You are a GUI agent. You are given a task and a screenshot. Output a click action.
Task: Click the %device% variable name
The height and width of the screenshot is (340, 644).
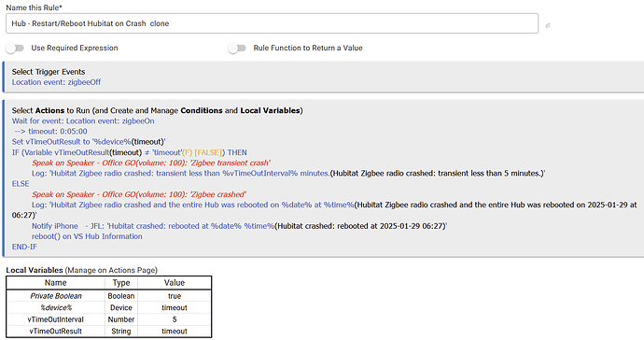56,308
